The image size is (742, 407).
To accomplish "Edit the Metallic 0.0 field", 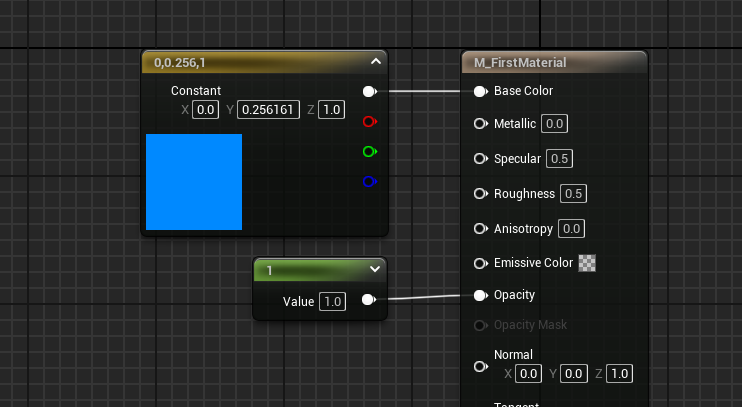I will click(554, 124).
